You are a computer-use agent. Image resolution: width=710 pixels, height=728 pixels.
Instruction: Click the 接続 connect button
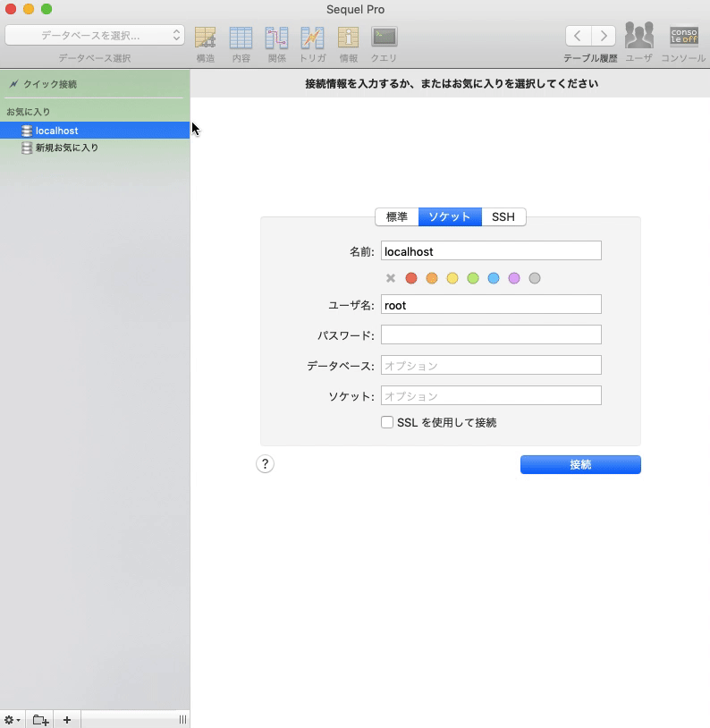[x=580, y=465]
